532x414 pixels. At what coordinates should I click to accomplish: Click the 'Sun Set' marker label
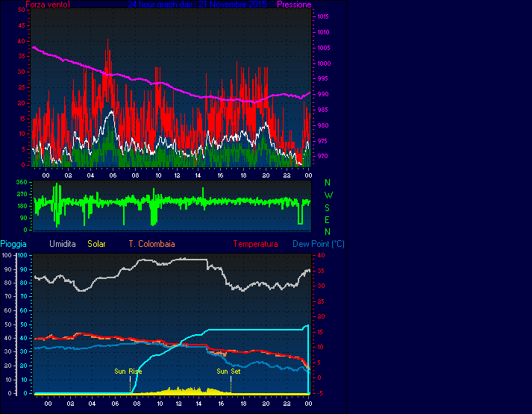(x=228, y=371)
